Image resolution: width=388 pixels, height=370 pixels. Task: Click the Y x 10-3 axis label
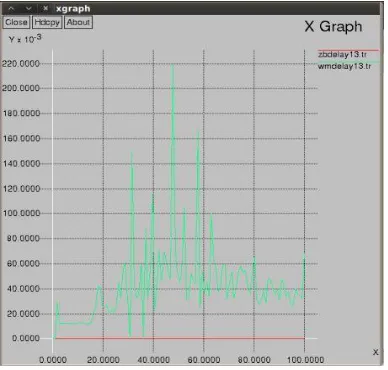click(25, 39)
